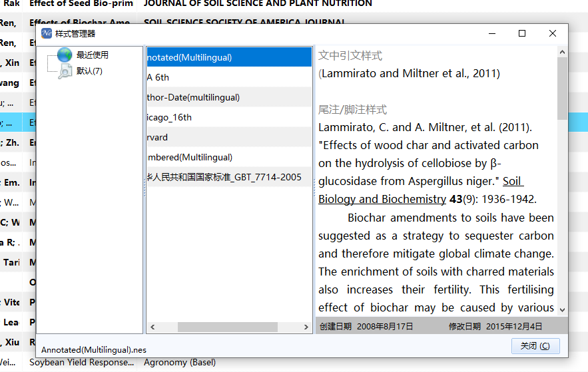
Task: Click the 文中引文样式 heading
Action: [350, 55]
